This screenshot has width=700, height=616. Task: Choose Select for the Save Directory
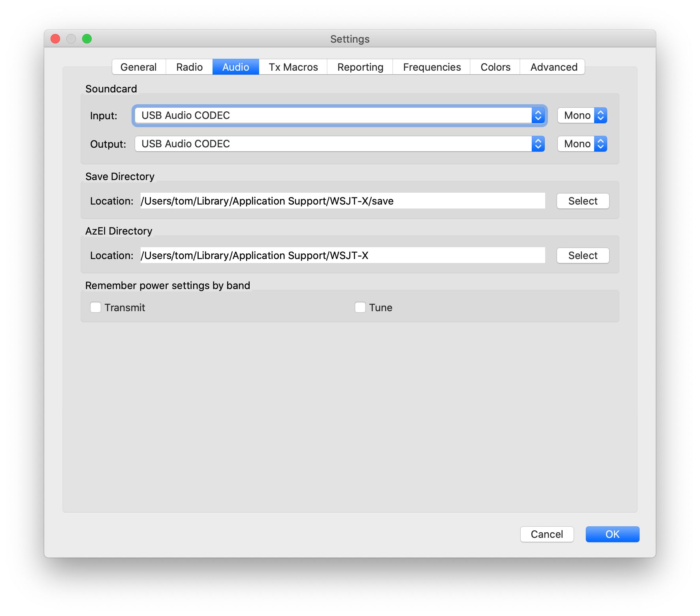pyautogui.click(x=583, y=201)
